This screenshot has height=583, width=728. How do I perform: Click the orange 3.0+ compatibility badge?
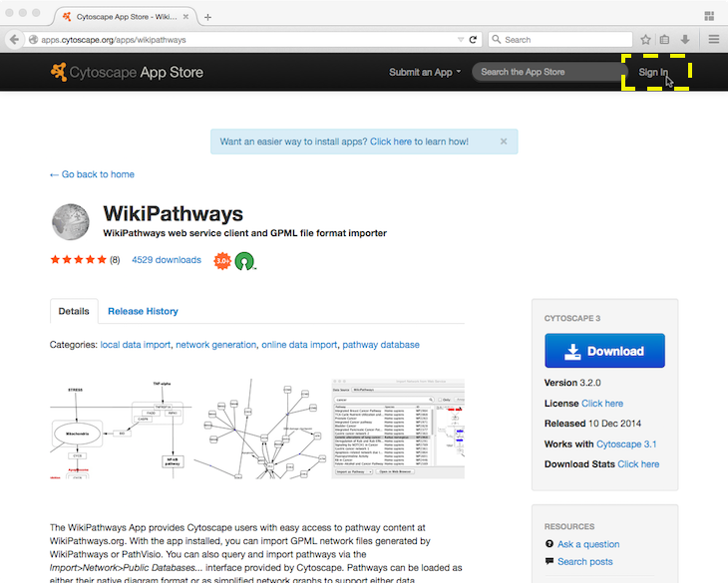[x=222, y=261]
